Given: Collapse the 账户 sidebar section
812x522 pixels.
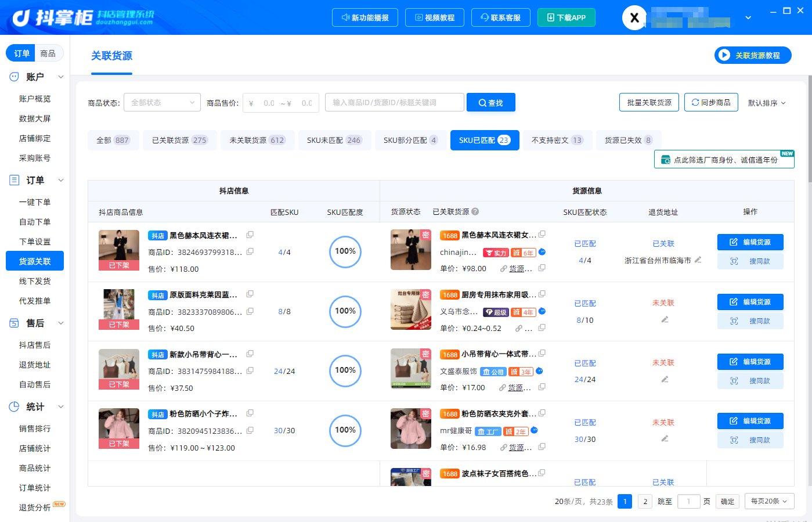Looking at the screenshot, I should pos(61,77).
